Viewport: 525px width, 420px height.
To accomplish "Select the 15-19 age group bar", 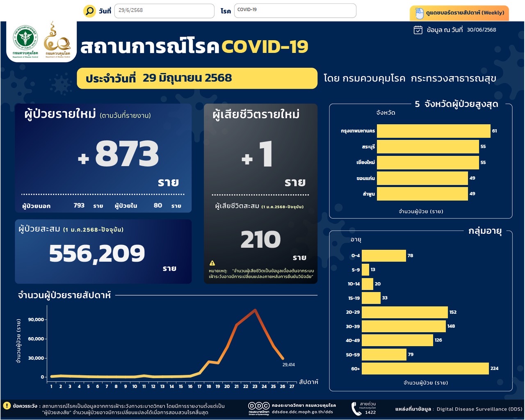I will pos(371,298).
